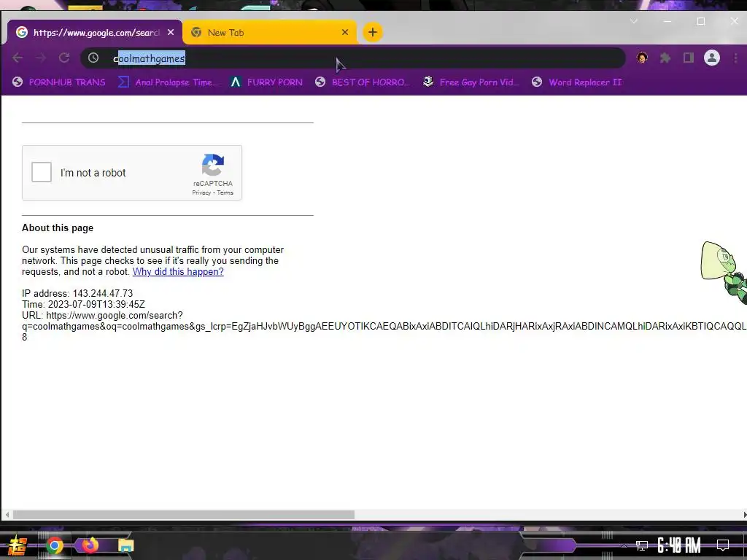Check the I'm not a robot box

[42, 172]
